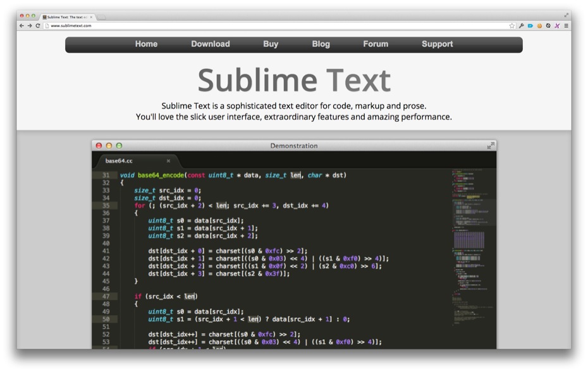Click line number 50 in the gutter

[106, 319]
